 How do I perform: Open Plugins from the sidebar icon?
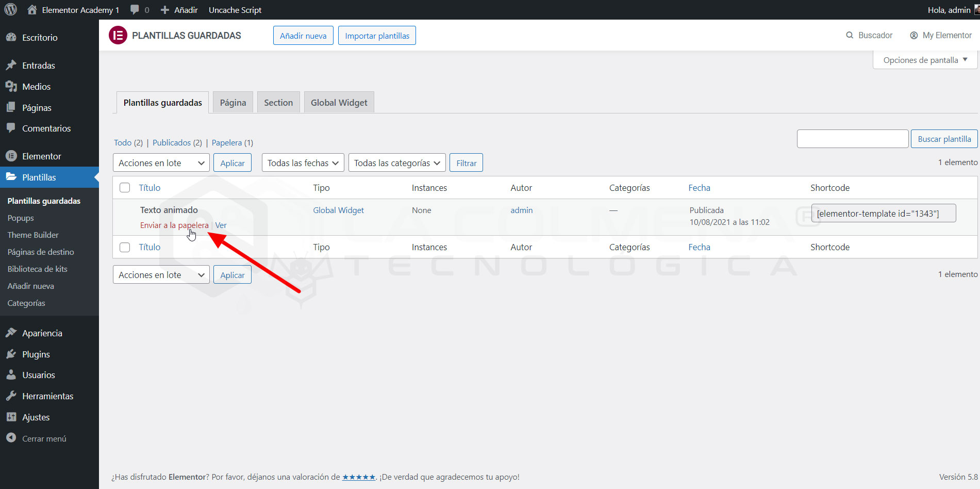tap(11, 354)
